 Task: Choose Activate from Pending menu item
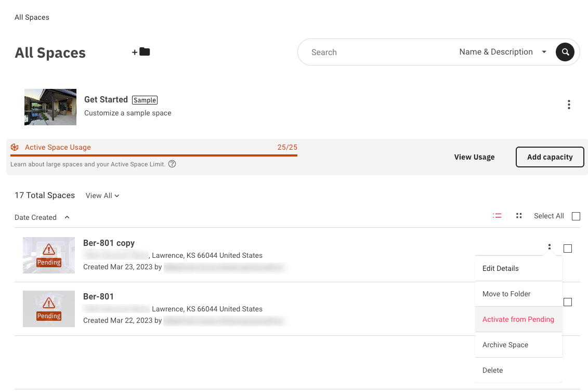click(x=518, y=319)
